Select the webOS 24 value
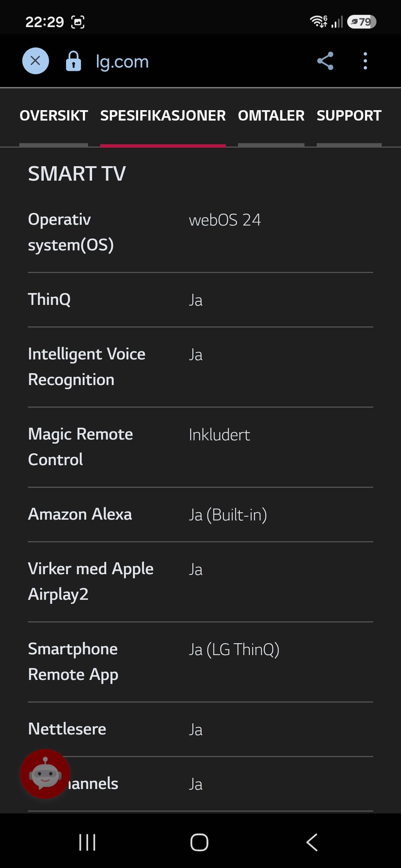 pyautogui.click(x=225, y=220)
